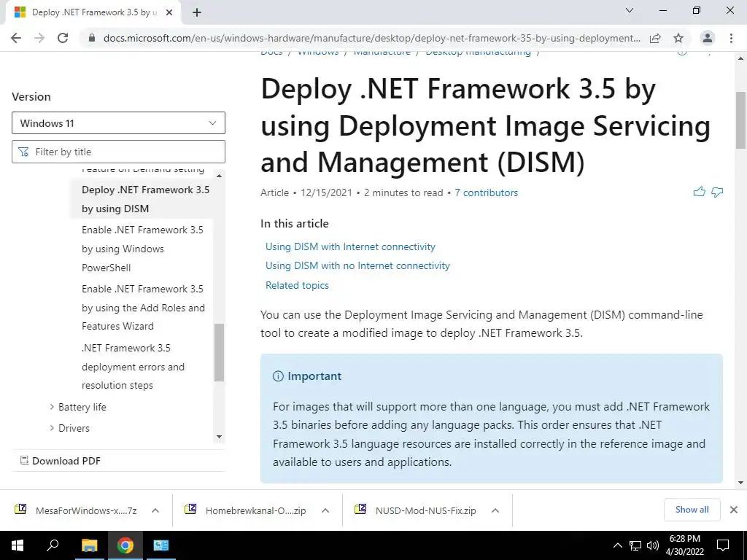
Task: Click the filter funnel icon
Action: pos(23,152)
